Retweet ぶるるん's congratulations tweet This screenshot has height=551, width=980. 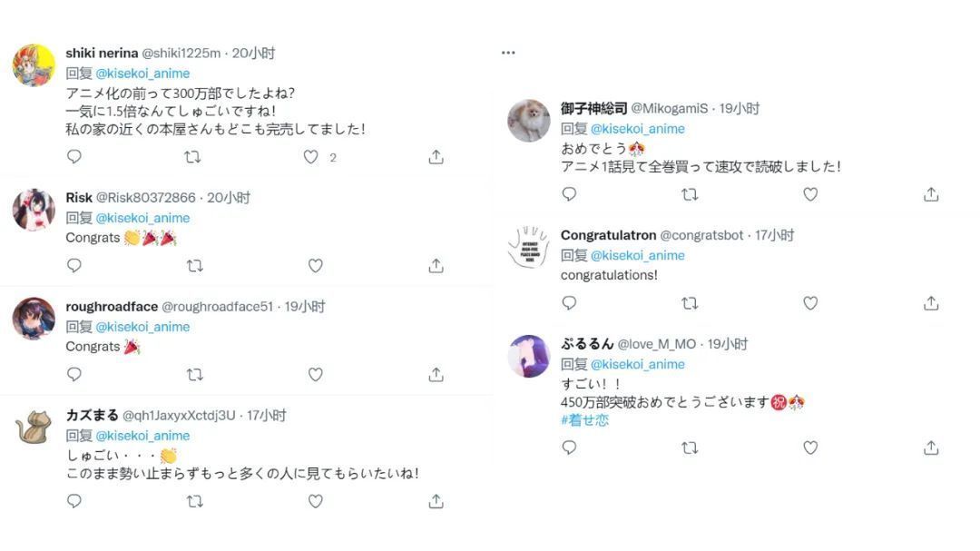[689, 448]
